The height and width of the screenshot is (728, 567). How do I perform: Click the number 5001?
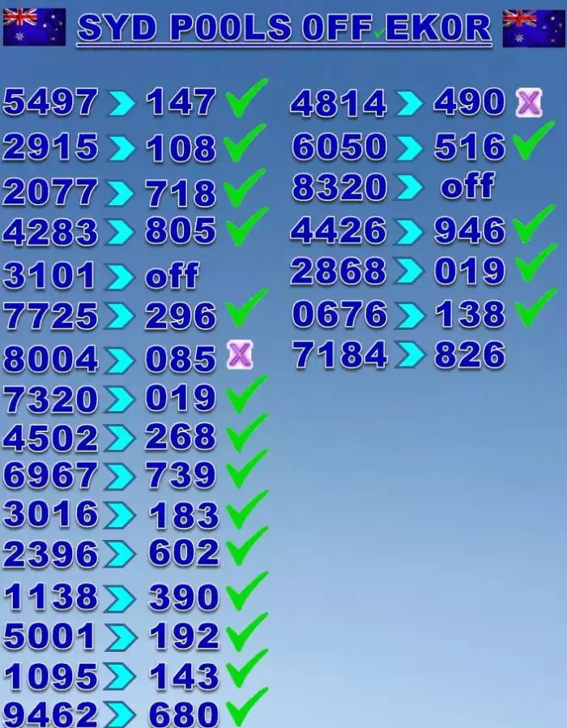[x=49, y=636]
